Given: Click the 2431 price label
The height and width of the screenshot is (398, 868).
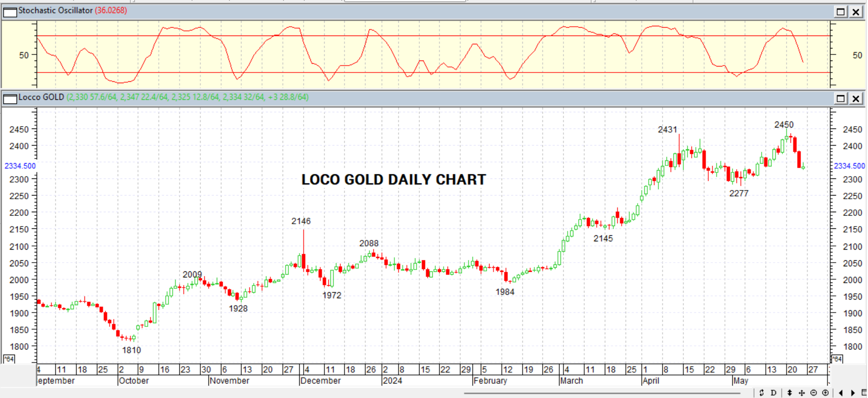Looking at the screenshot, I should point(668,129).
